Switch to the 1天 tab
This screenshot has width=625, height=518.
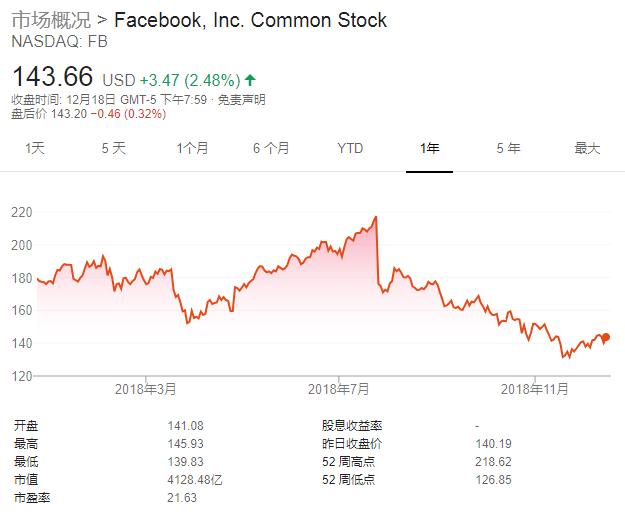(35, 148)
